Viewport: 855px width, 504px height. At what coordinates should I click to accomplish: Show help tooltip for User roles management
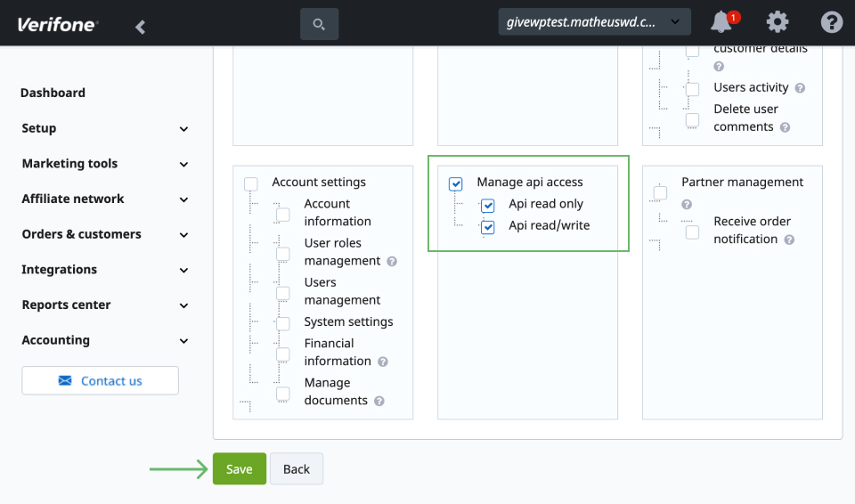click(392, 261)
